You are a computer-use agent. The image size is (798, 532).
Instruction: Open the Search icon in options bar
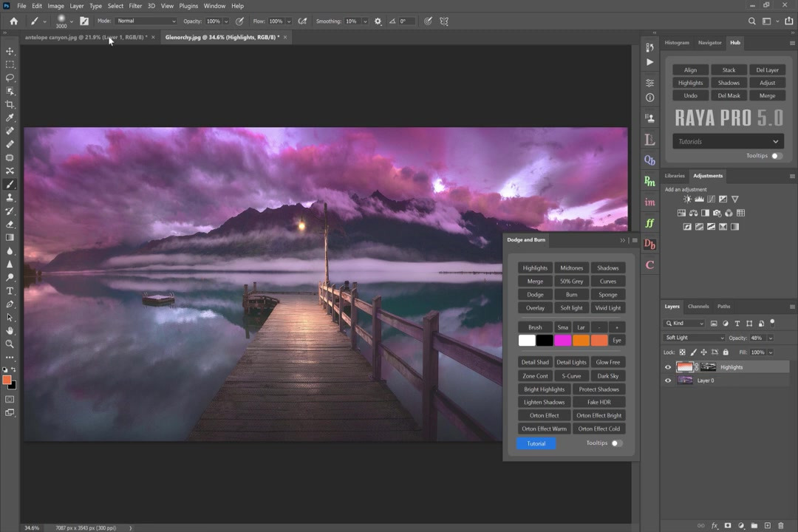coord(752,21)
